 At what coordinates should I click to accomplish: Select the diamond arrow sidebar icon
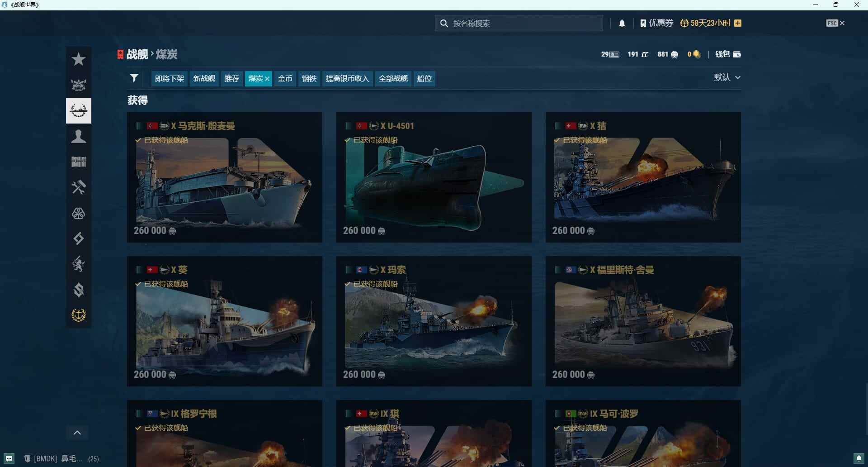point(79,238)
